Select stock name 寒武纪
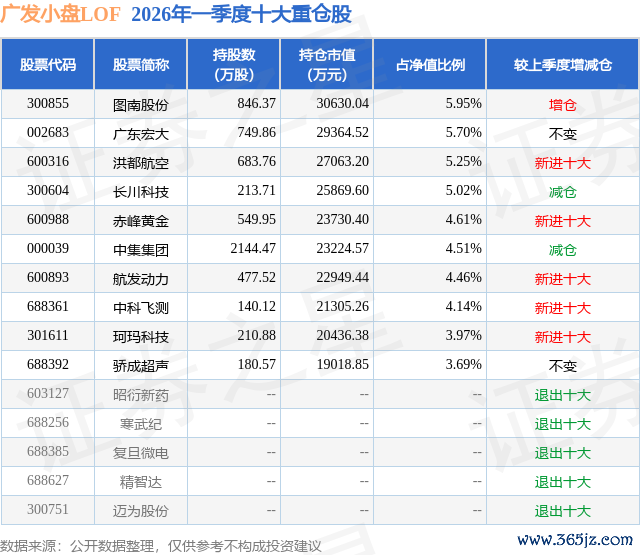 [x=141, y=424]
